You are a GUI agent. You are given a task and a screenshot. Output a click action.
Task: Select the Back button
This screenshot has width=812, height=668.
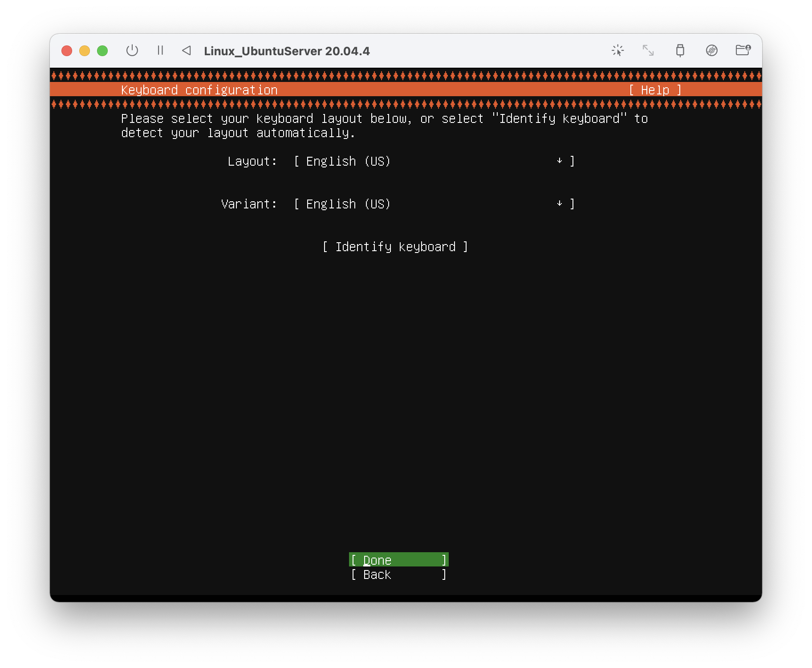point(399,574)
